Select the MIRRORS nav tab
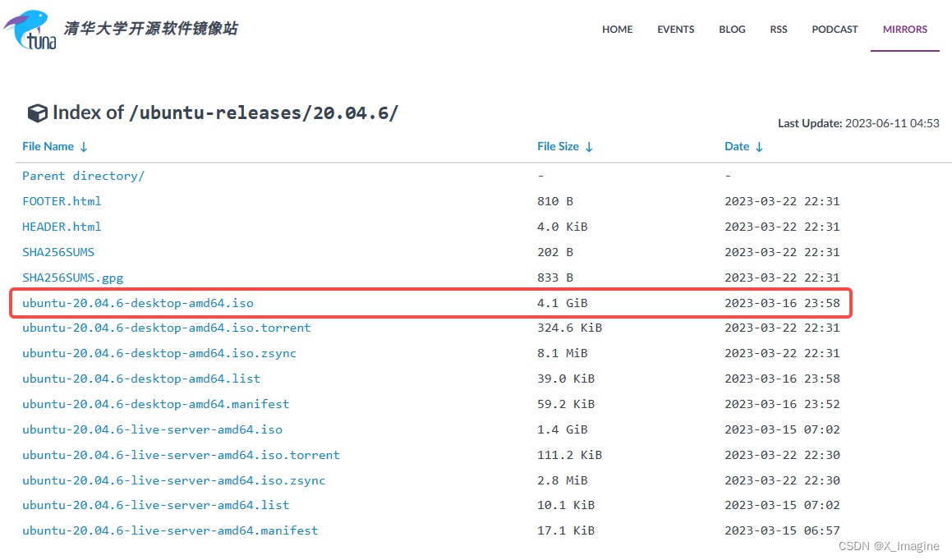 [904, 29]
